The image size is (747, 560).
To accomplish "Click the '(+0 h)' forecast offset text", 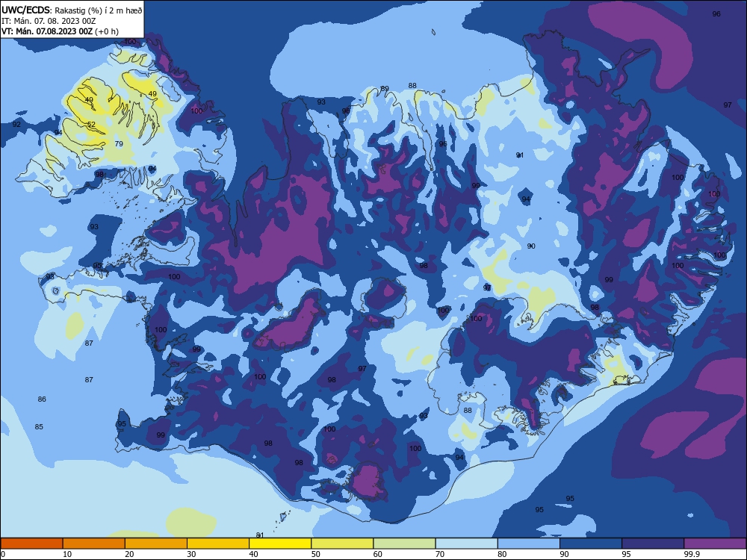I will click(x=107, y=31).
